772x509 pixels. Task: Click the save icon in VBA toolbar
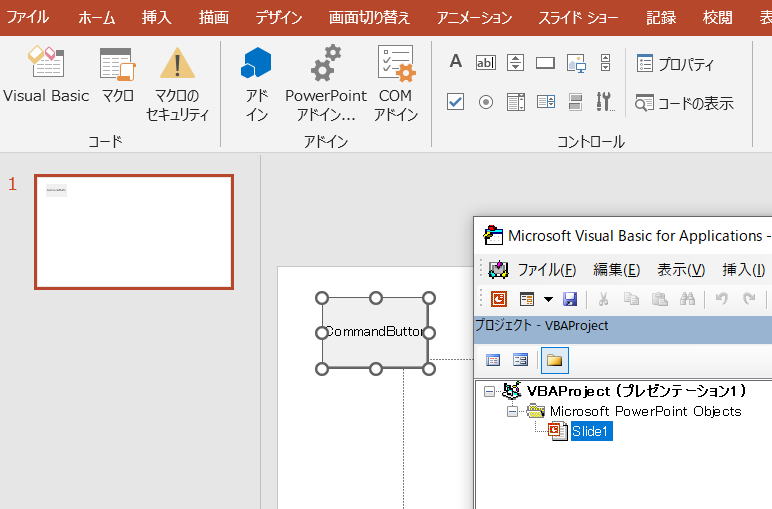[x=570, y=299]
